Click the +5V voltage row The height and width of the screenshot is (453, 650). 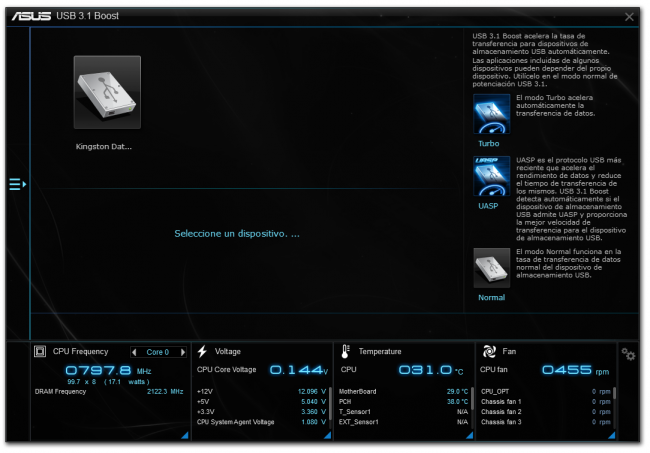coord(262,402)
